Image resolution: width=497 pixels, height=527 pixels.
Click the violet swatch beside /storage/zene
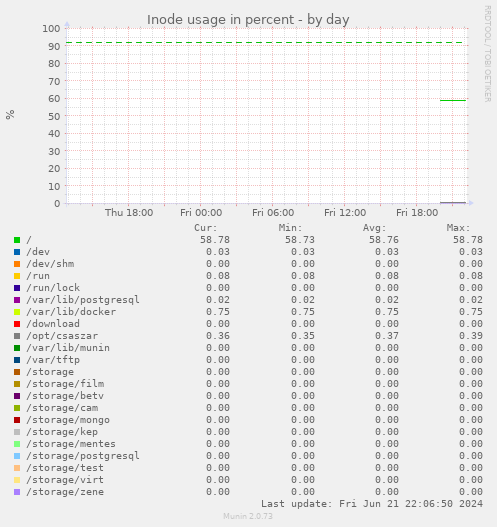coord(17,492)
